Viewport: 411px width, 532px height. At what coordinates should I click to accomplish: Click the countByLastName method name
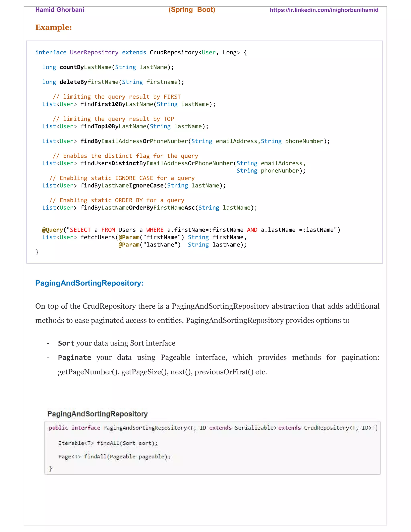click(x=85, y=67)
